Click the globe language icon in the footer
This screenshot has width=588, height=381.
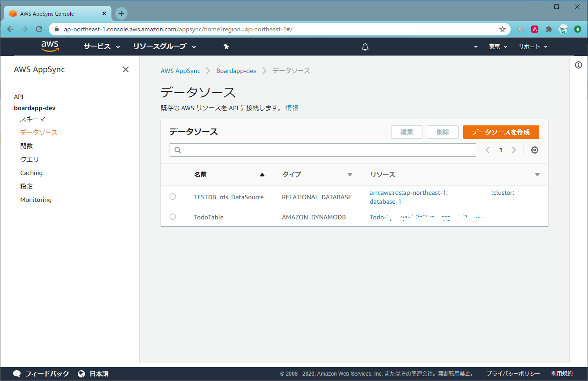(x=81, y=373)
